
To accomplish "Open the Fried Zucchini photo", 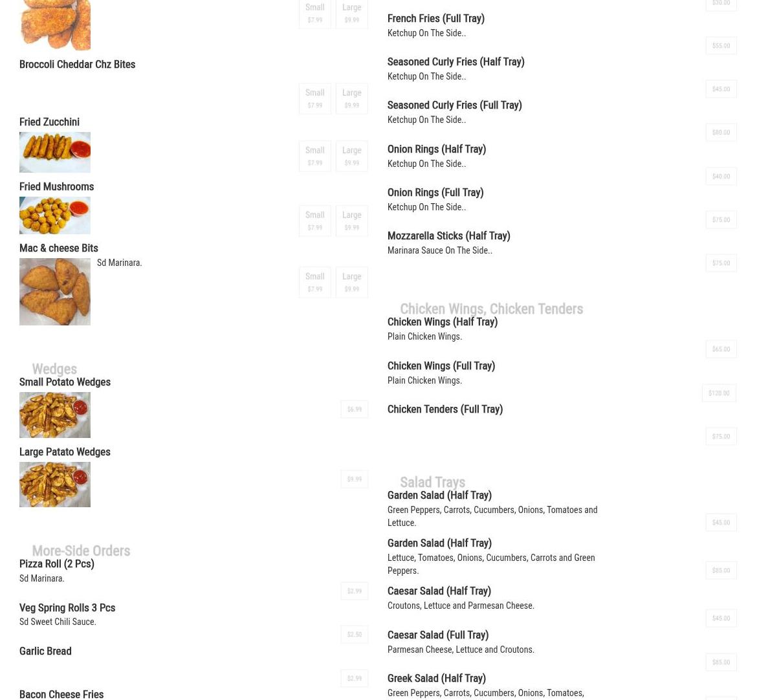I will [54, 152].
